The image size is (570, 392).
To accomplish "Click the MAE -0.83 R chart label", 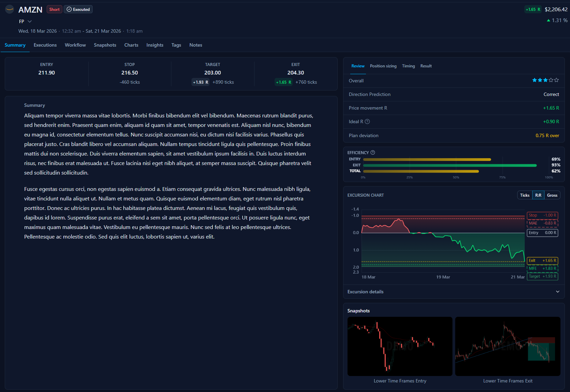I will coord(542,223).
